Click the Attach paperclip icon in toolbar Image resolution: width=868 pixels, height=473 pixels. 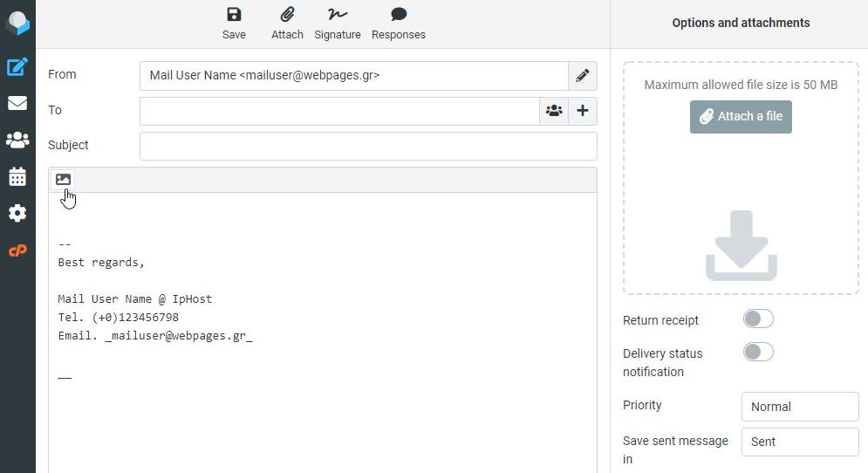click(x=287, y=23)
